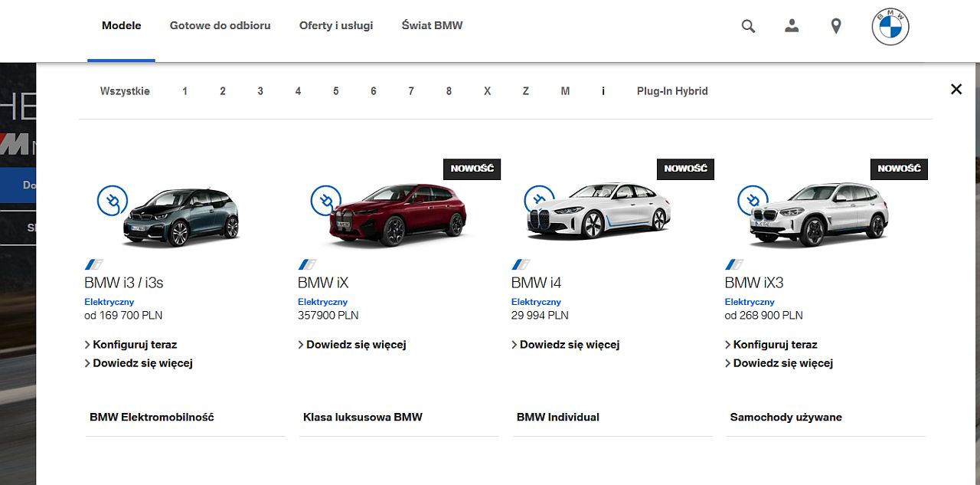Image resolution: width=980 pixels, height=485 pixels.
Task: Open the BMW i4 model title
Action: (537, 283)
